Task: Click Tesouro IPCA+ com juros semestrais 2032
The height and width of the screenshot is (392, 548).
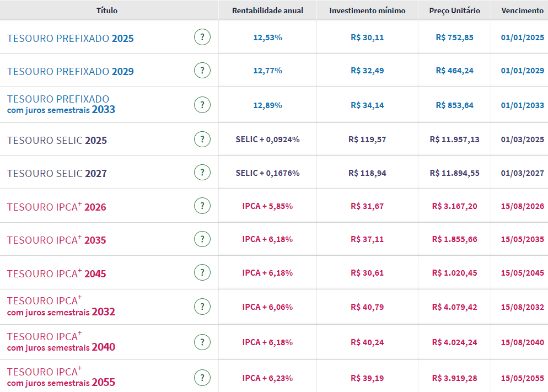Action: tap(61, 307)
